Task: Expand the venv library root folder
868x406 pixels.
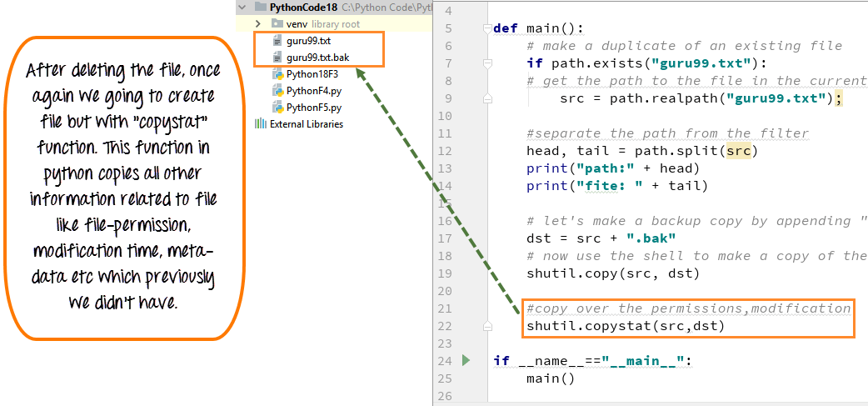Action: click(259, 24)
